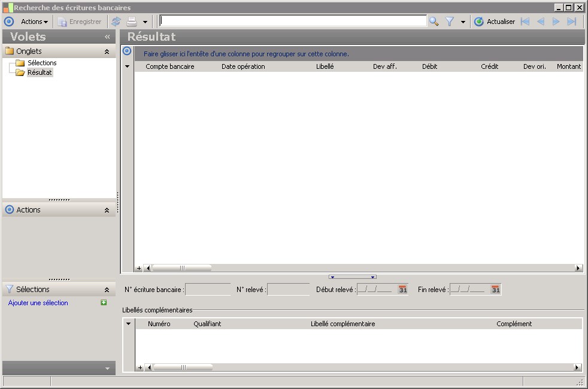Screen dimensions: 588x389
Task: Click the Enregistrer button
Action: [x=80, y=22]
